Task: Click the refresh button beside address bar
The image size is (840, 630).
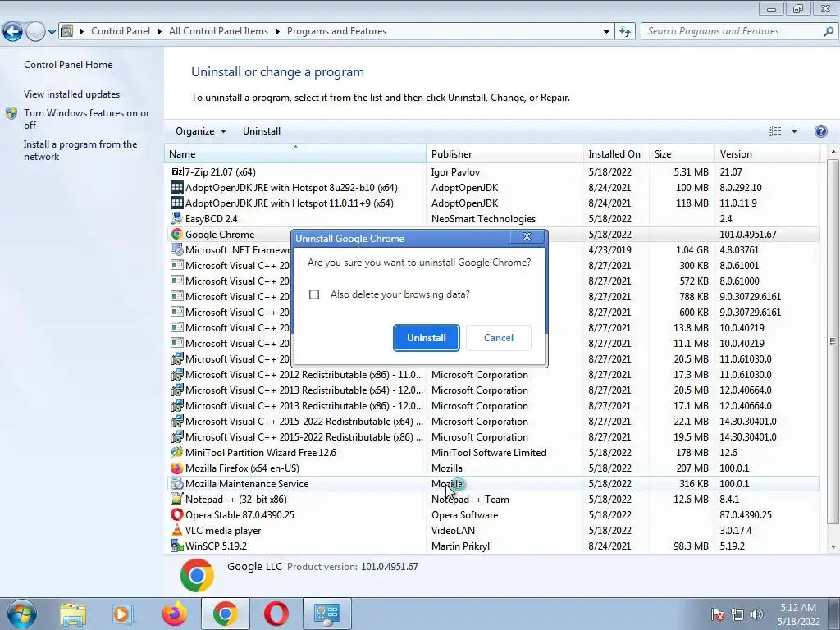Action: pyautogui.click(x=625, y=31)
